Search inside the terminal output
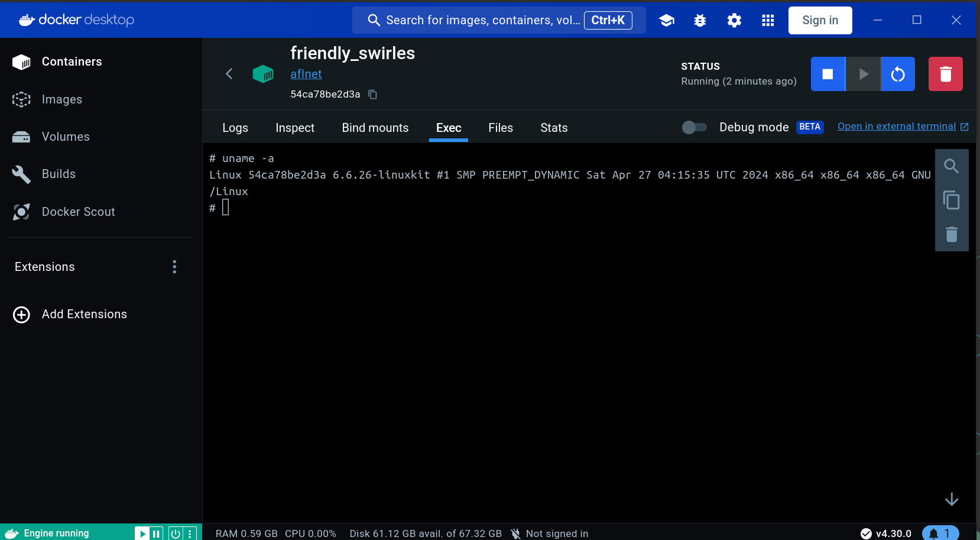This screenshot has height=540, width=980. pos(951,166)
